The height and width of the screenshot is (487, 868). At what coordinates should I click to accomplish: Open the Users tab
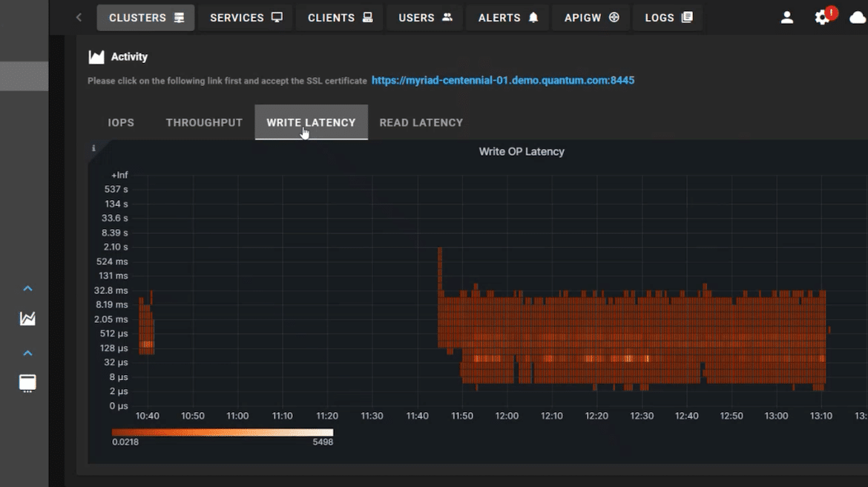pos(424,18)
